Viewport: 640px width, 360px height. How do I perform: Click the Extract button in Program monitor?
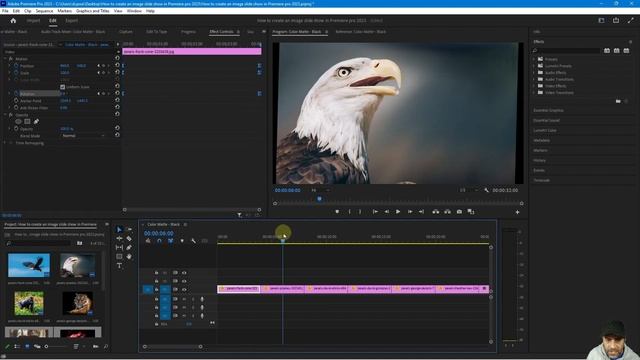coord(448,211)
